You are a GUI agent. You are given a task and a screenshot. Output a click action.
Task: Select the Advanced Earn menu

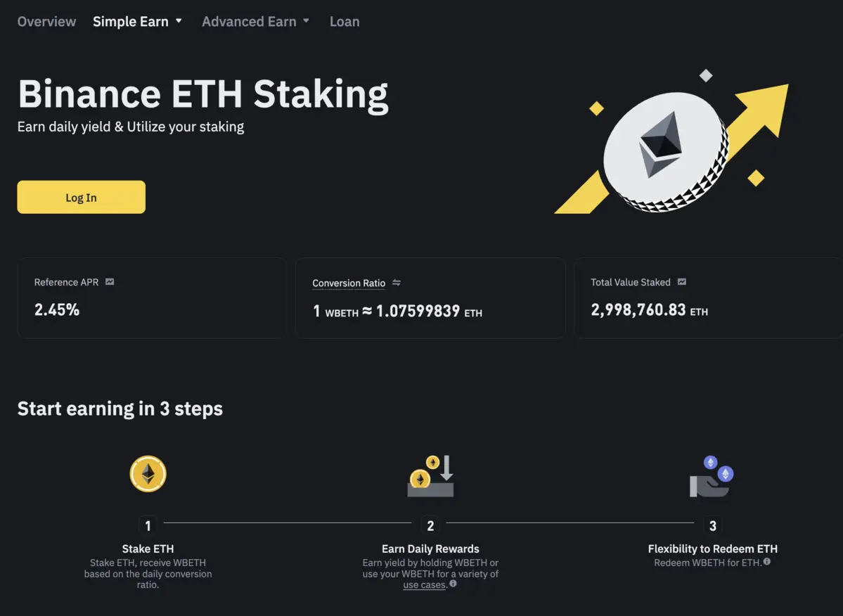coord(249,22)
